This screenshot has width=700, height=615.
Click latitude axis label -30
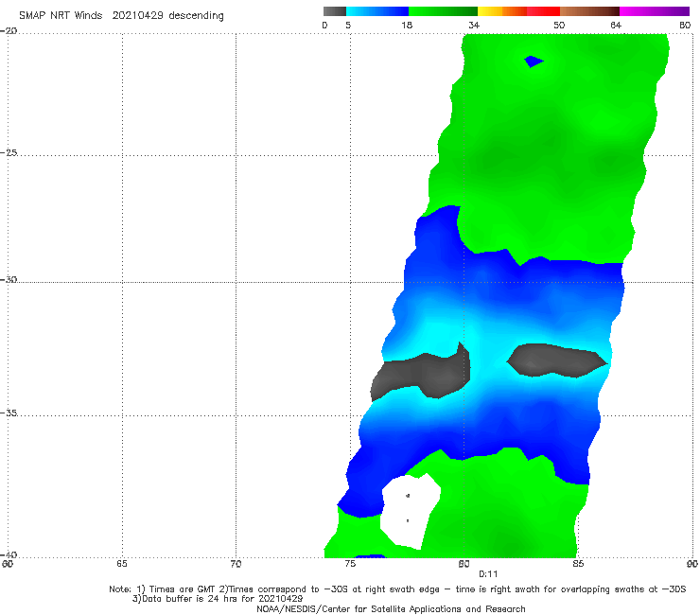pos(9,279)
